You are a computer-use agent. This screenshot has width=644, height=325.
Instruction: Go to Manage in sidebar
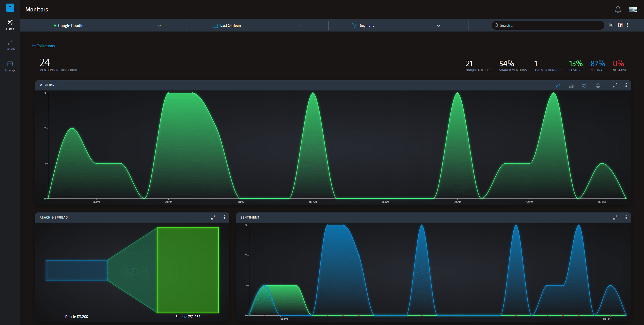point(10,66)
